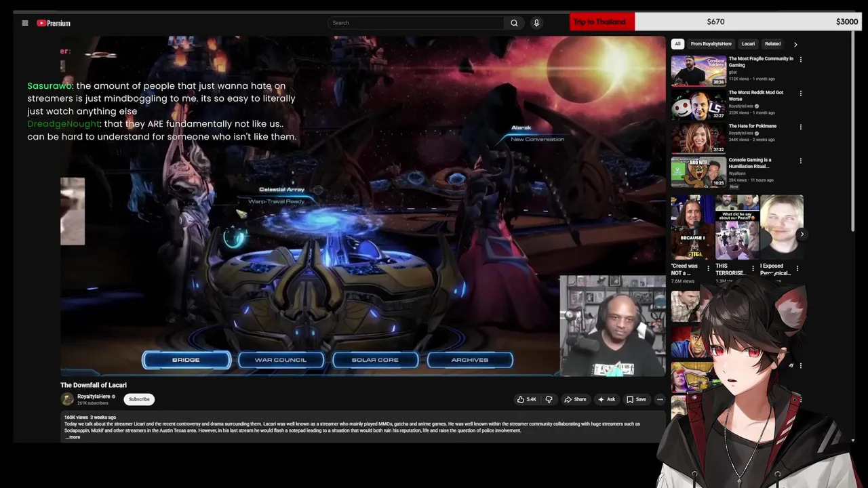Like the video with 5.4K thumbs up
The image size is (868, 488).
coord(527,399)
